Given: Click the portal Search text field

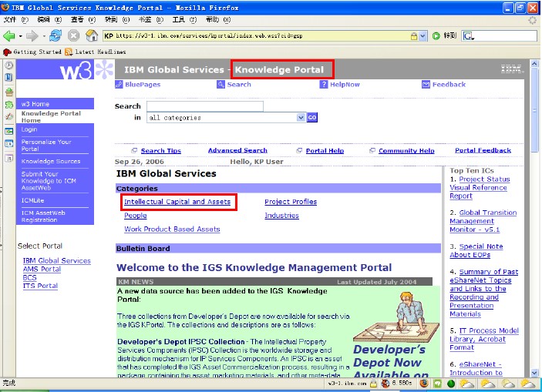Looking at the screenshot, I should [x=205, y=106].
